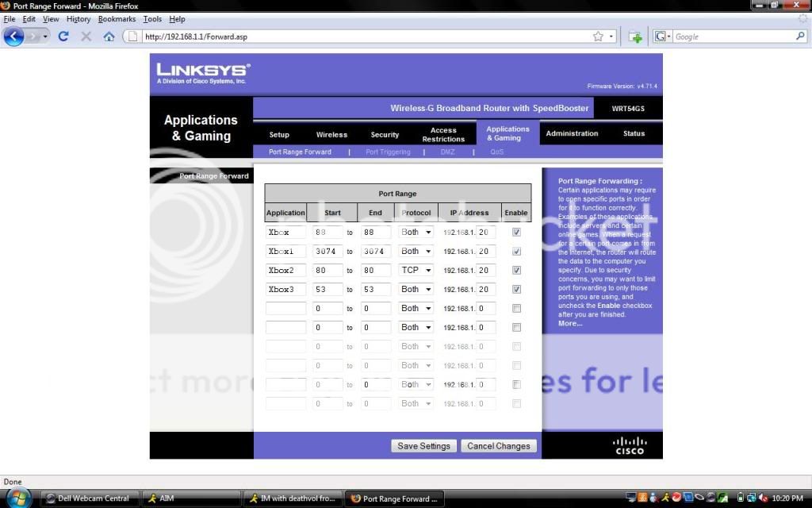812x508 pixels.
Task: Open Protocol dropdown in sixth row
Action: pyautogui.click(x=416, y=328)
